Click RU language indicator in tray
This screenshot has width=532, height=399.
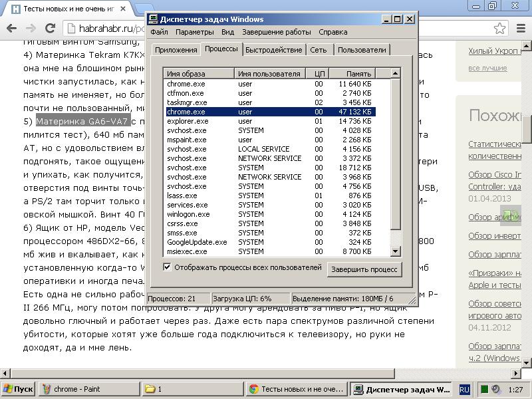pyautogui.click(x=464, y=389)
